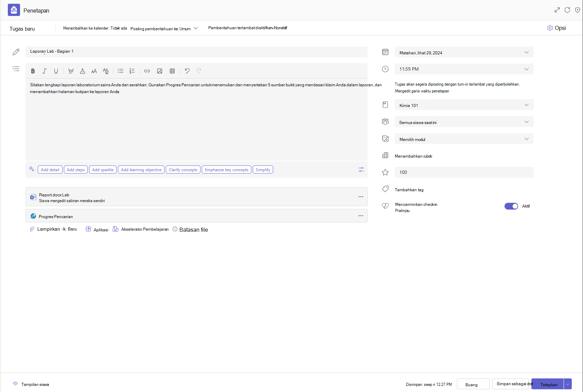Open the Report.docx Lab attachment
Screen dimensions: 583x392
coord(196,197)
